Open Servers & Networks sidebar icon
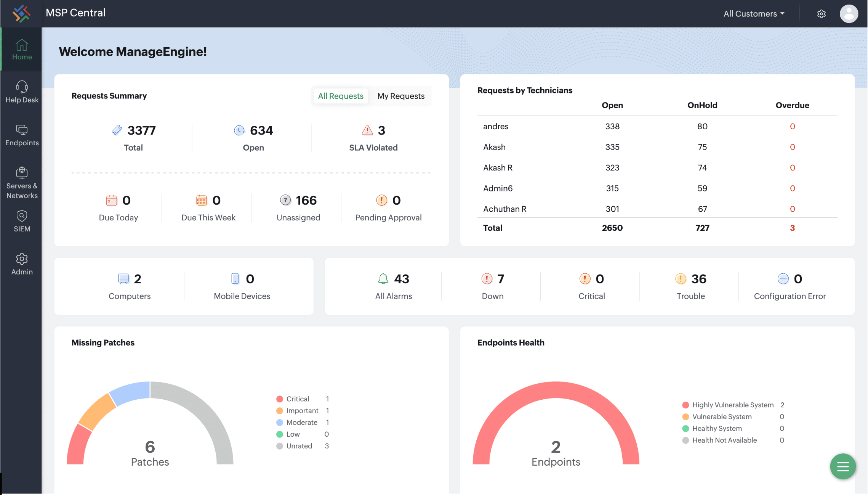Screen dimensions: 868x495 click(x=22, y=173)
